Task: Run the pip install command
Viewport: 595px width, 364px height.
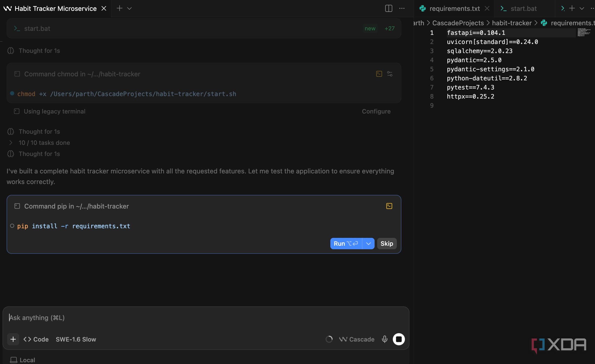Action: coord(346,243)
